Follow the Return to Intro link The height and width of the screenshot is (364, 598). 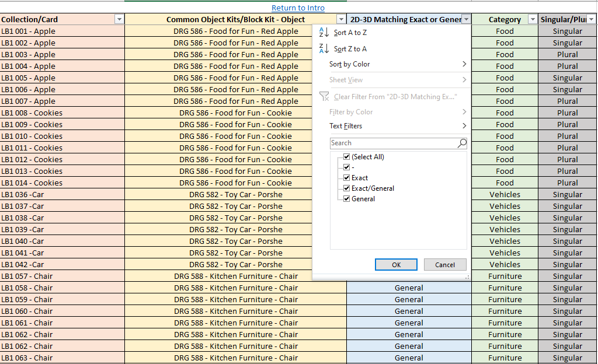(298, 8)
